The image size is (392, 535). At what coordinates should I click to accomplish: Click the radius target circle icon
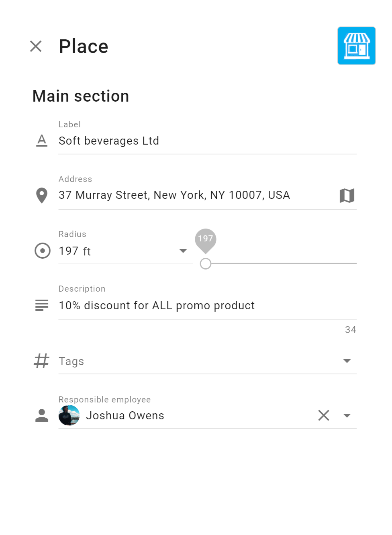click(x=42, y=251)
